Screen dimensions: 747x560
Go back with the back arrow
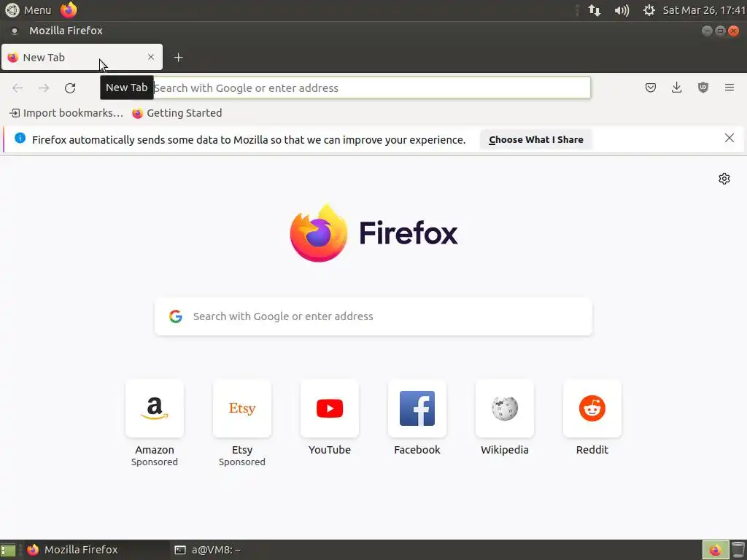point(18,88)
